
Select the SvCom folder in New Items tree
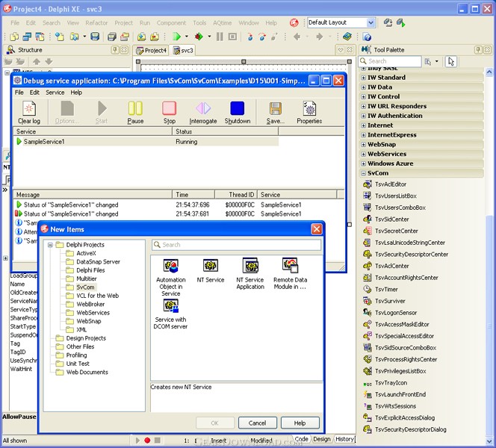pyautogui.click(x=81, y=287)
